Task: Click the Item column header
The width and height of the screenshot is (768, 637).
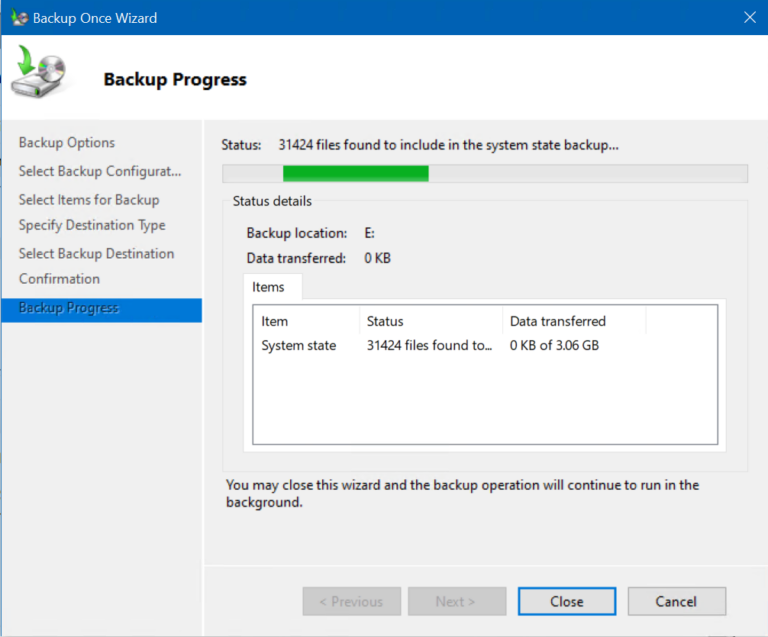Action: tap(306, 321)
